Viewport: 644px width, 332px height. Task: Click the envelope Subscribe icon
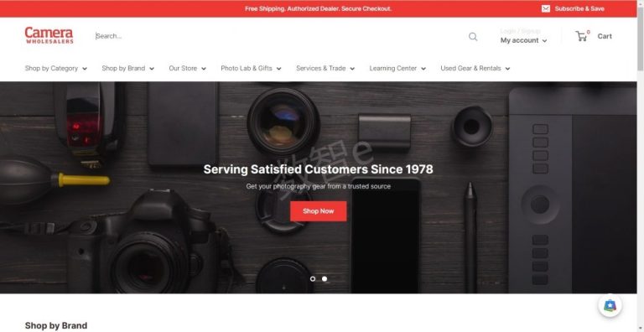(545, 8)
